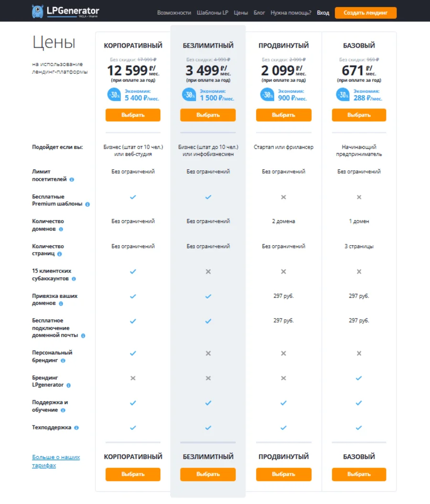Screen dimensions: 430x504
Task: Go to Шаблоны LP in navigation
Action: coord(212,13)
